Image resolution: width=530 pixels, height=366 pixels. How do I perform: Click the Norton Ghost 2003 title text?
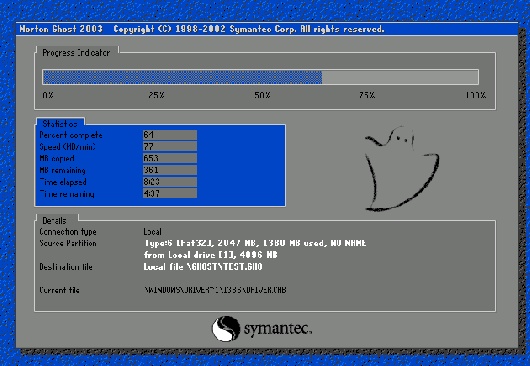point(61,29)
